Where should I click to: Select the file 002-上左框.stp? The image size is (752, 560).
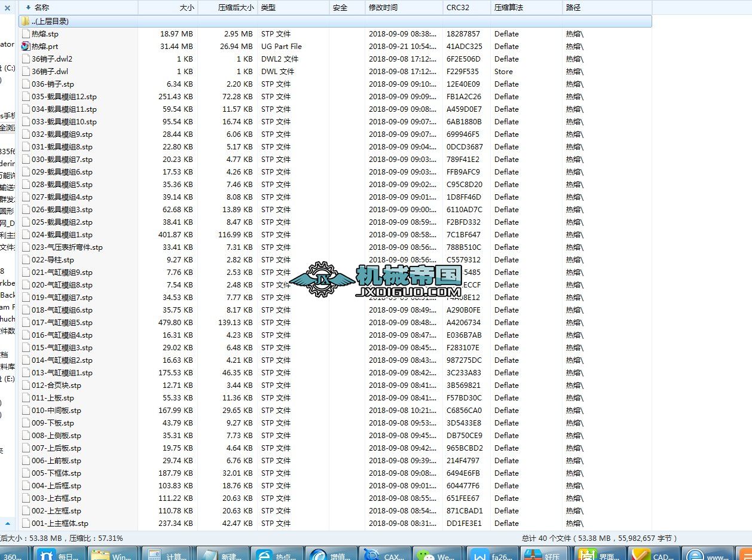click(56, 510)
